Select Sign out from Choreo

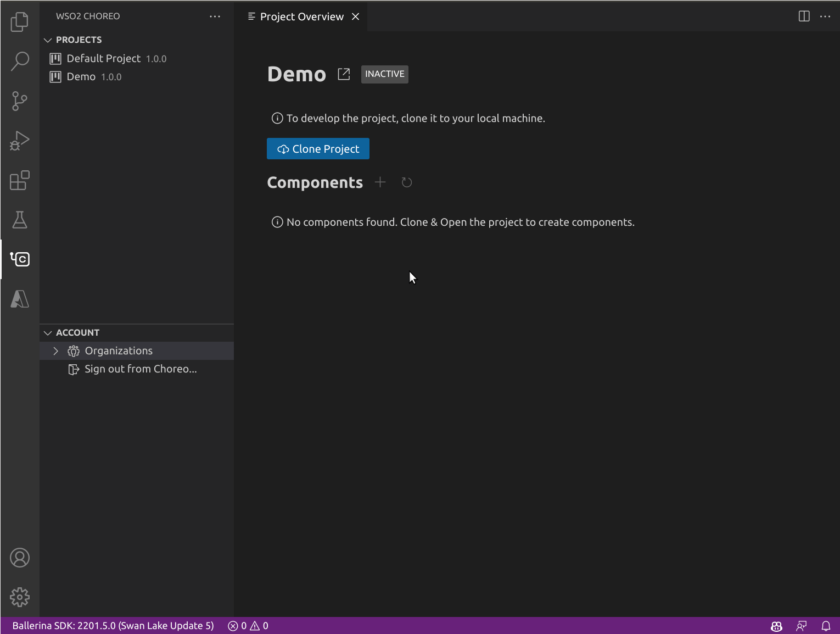click(137, 369)
